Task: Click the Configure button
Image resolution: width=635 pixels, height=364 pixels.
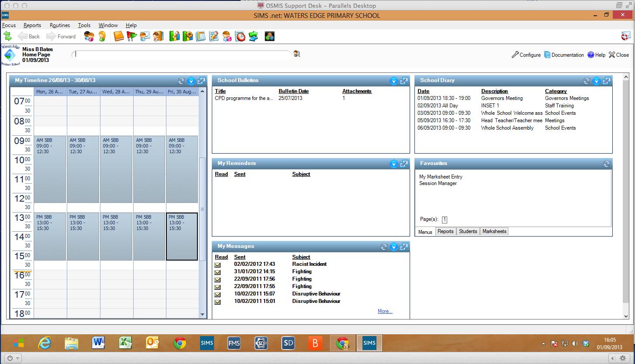Action: point(526,55)
